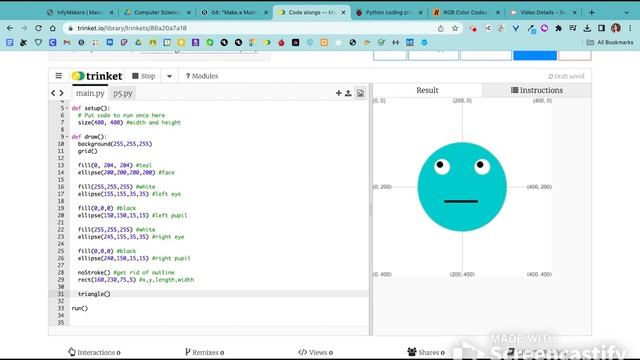
Task: Click the grid() code line
Action: [87, 151]
